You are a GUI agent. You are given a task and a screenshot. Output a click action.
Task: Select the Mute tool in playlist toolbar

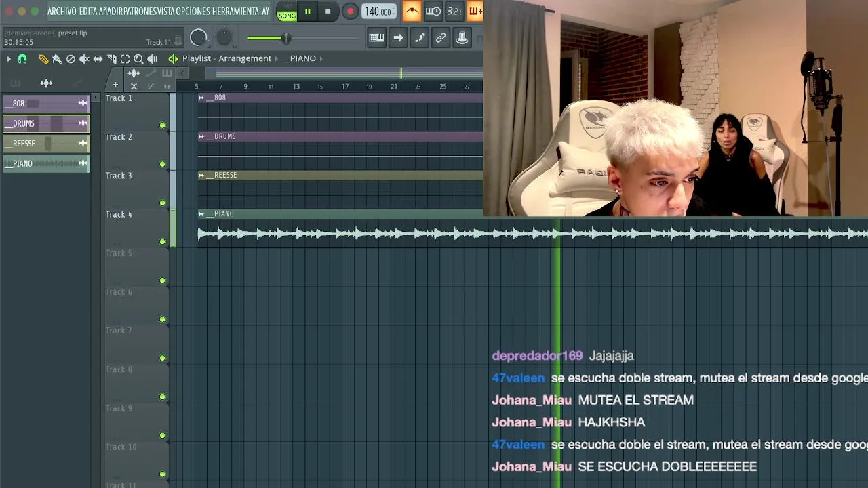tap(84, 59)
